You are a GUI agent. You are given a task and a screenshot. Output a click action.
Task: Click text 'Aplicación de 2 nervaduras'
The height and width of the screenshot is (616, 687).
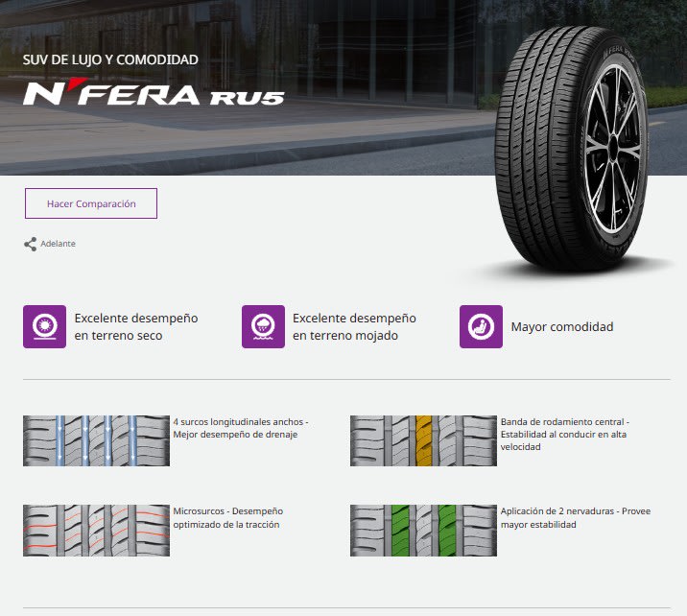(557, 511)
